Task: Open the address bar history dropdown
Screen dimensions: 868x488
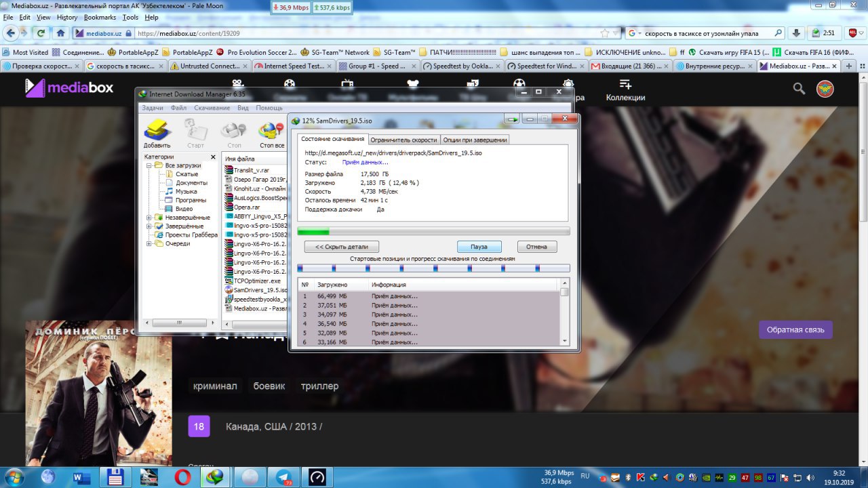Action: pyautogui.click(x=616, y=33)
